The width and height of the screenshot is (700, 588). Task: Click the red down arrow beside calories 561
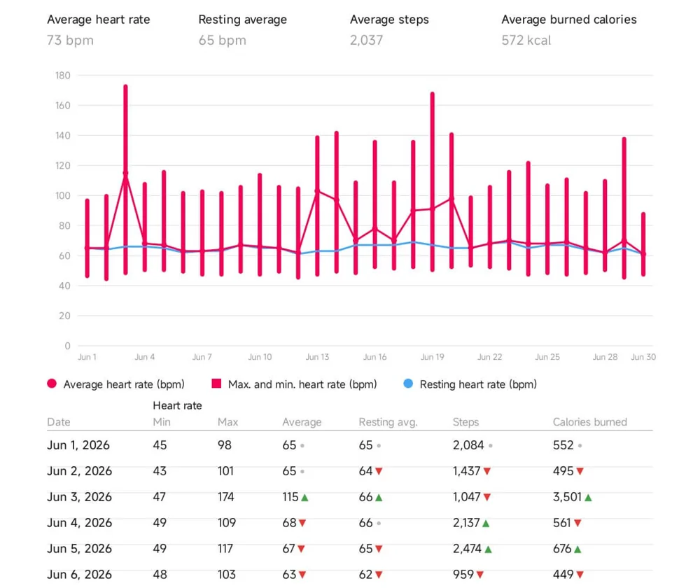click(x=577, y=524)
